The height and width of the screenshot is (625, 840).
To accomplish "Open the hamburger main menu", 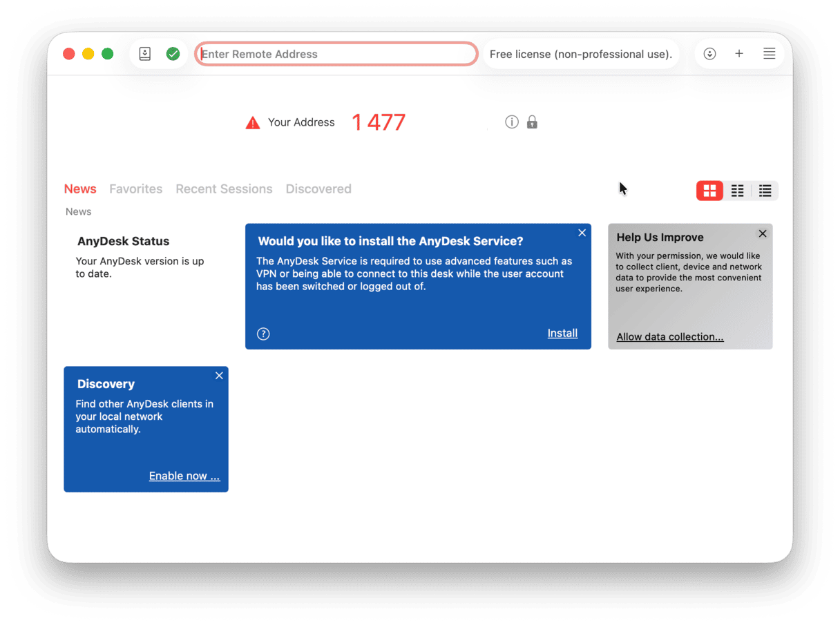I will point(769,54).
